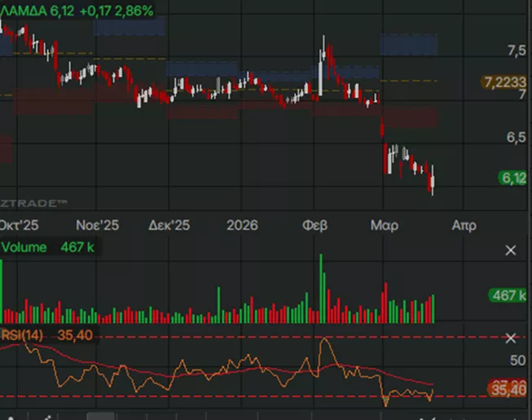Click the Απρ label on the time axis
The height and width of the screenshot is (420, 532).
[464, 225]
